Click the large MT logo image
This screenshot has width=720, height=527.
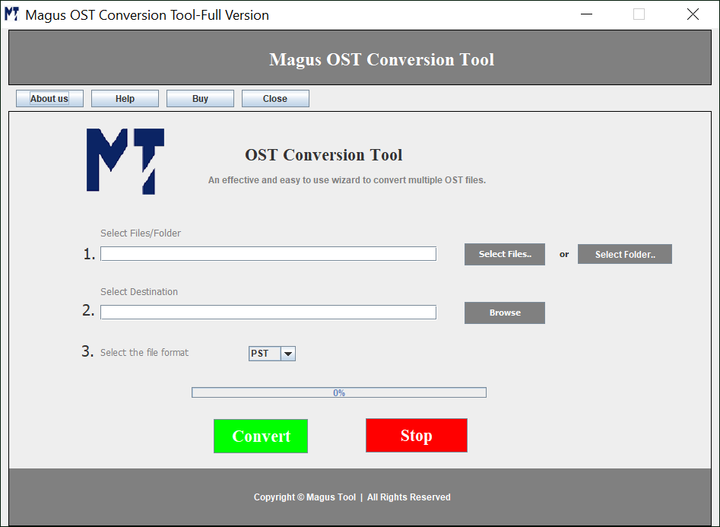click(125, 160)
